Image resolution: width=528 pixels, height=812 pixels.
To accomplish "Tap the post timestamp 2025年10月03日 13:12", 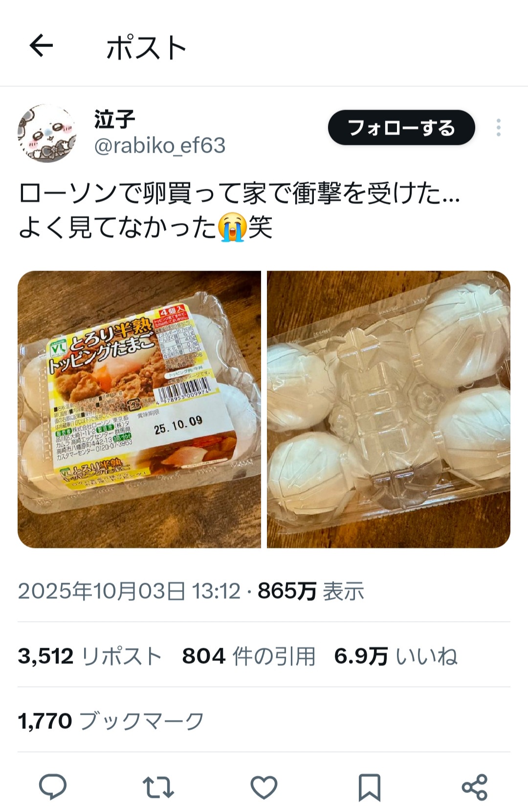I will click(x=130, y=591).
